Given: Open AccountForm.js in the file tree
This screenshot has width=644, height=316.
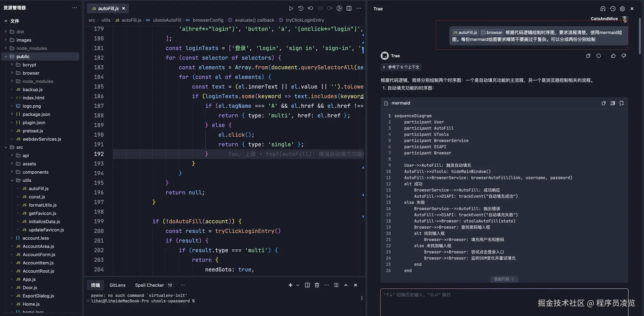Looking at the screenshot, I should pos(39,255).
